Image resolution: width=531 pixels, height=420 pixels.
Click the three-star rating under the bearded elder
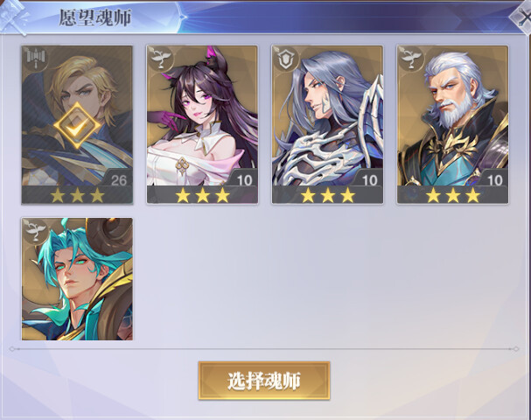[x=453, y=195]
